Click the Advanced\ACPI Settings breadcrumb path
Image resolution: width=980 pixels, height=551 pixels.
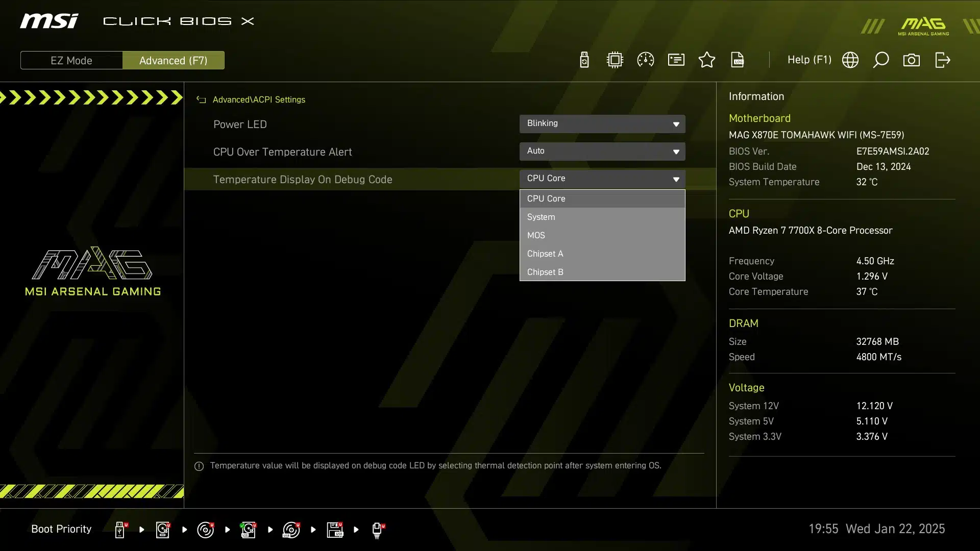coord(259,99)
